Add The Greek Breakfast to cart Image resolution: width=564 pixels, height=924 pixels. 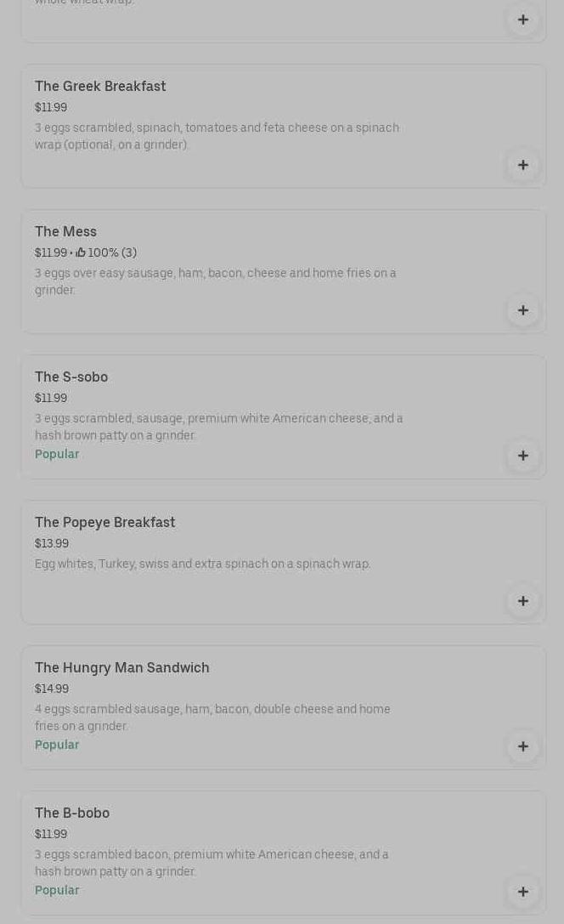[x=522, y=165]
